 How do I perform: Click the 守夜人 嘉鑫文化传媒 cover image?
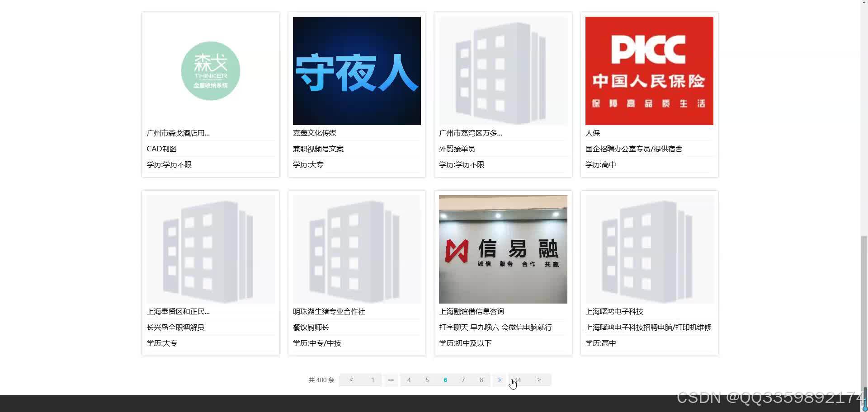pyautogui.click(x=356, y=70)
